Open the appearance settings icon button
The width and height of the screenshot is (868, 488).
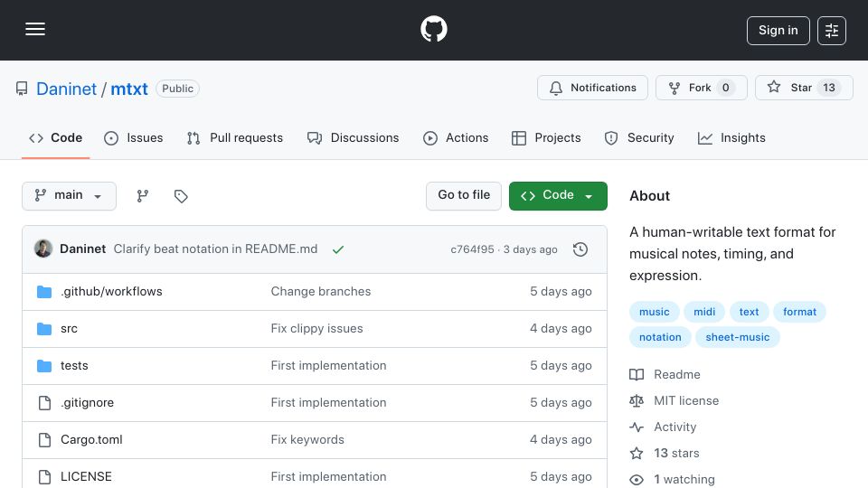pos(832,31)
